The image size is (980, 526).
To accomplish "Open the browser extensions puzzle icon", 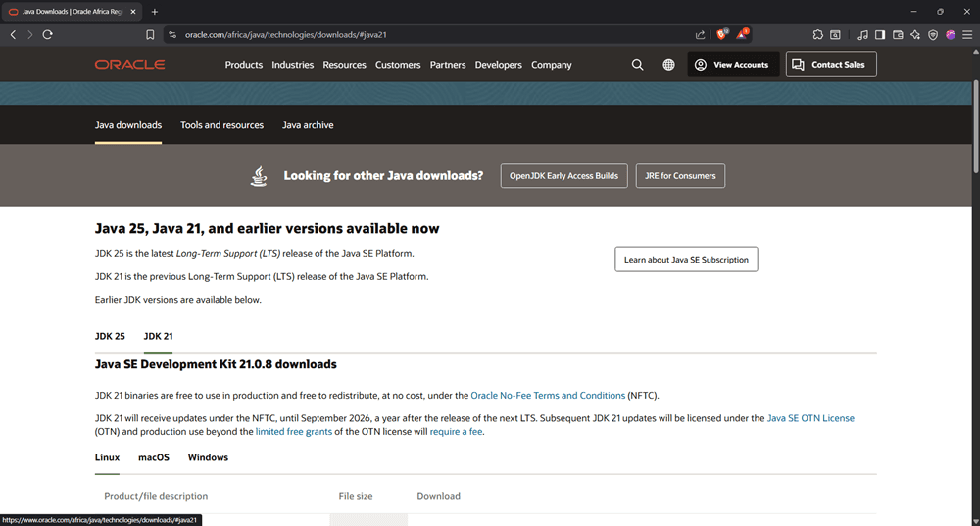I will pos(818,34).
